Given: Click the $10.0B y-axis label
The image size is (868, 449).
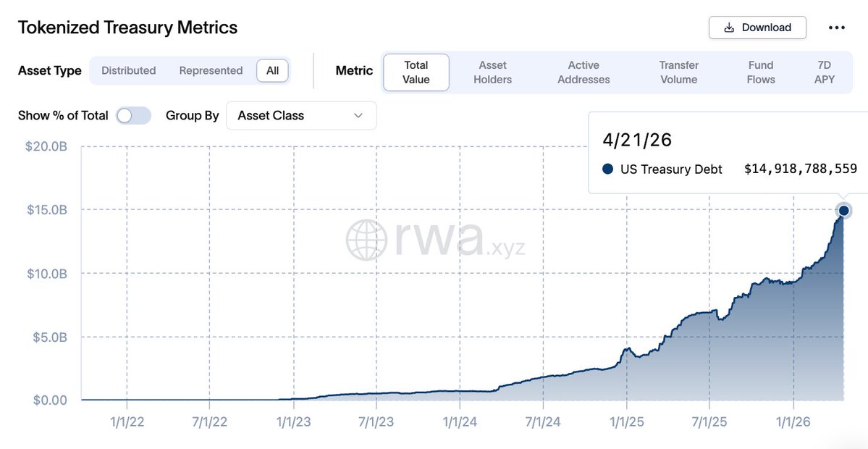Looking at the screenshot, I should click(46, 274).
